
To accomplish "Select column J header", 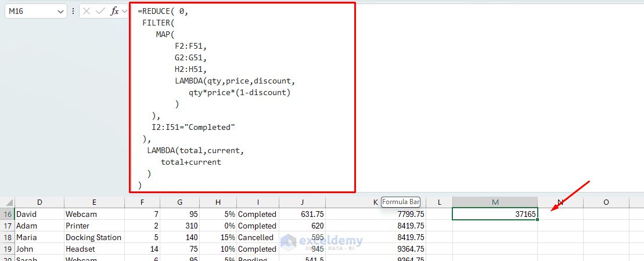I will (x=303, y=202).
